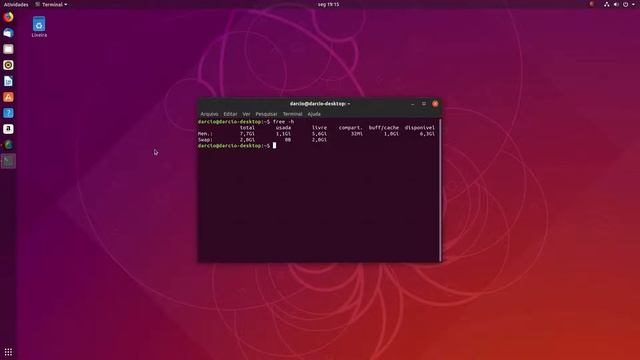Show the applications grid
640x360 pixels.
(8, 351)
